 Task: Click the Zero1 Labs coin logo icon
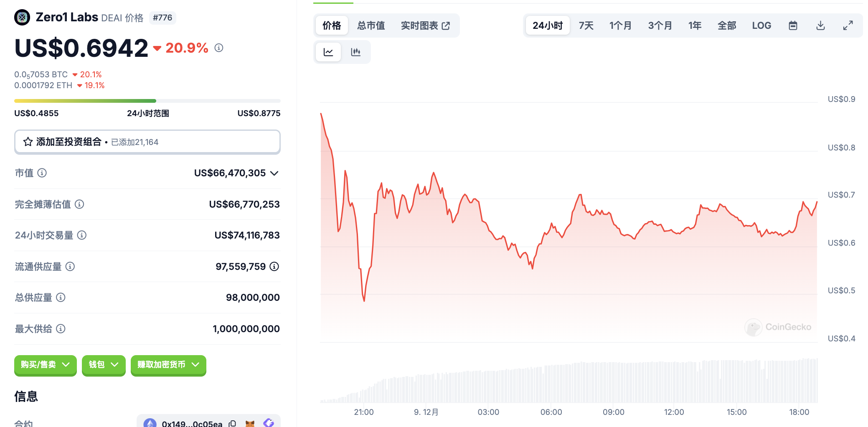click(22, 18)
